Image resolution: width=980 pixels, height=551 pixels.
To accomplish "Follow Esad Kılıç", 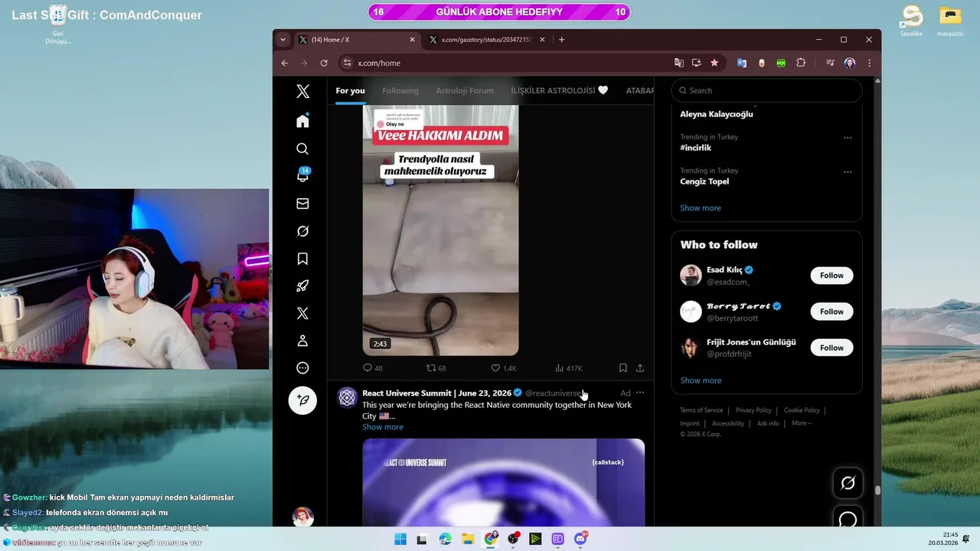I will pyautogui.click(x=831, y=275).
